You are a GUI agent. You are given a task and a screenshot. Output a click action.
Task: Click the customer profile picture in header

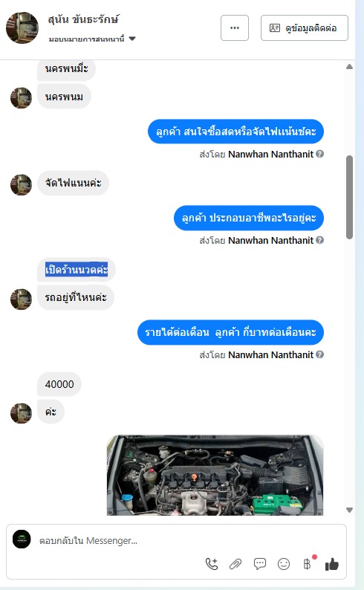click(x=22, y=27)
